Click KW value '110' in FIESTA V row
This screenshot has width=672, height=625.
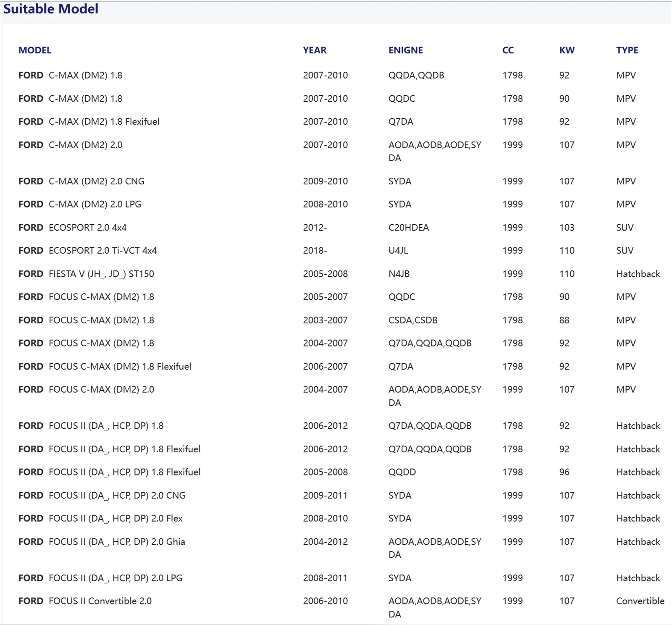click(567, 274)
